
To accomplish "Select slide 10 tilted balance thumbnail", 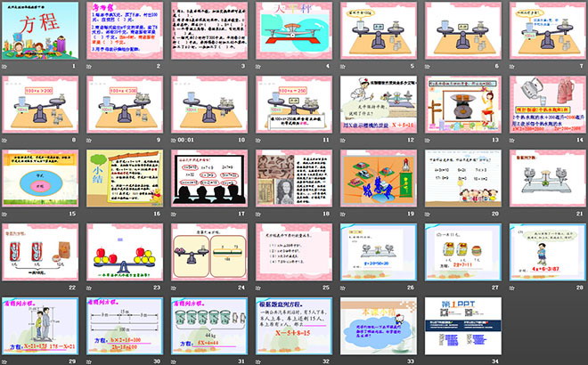I will click(x=209, y=104).
